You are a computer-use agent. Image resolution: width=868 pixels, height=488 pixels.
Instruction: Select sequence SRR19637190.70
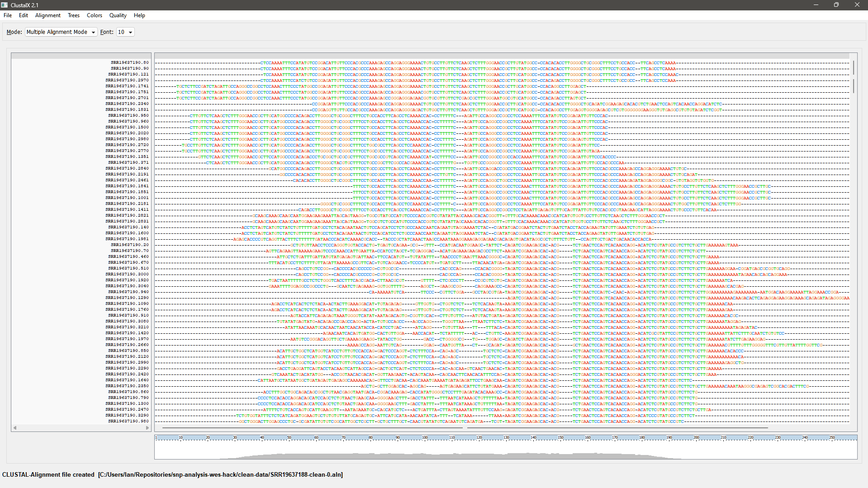point(130,251)
